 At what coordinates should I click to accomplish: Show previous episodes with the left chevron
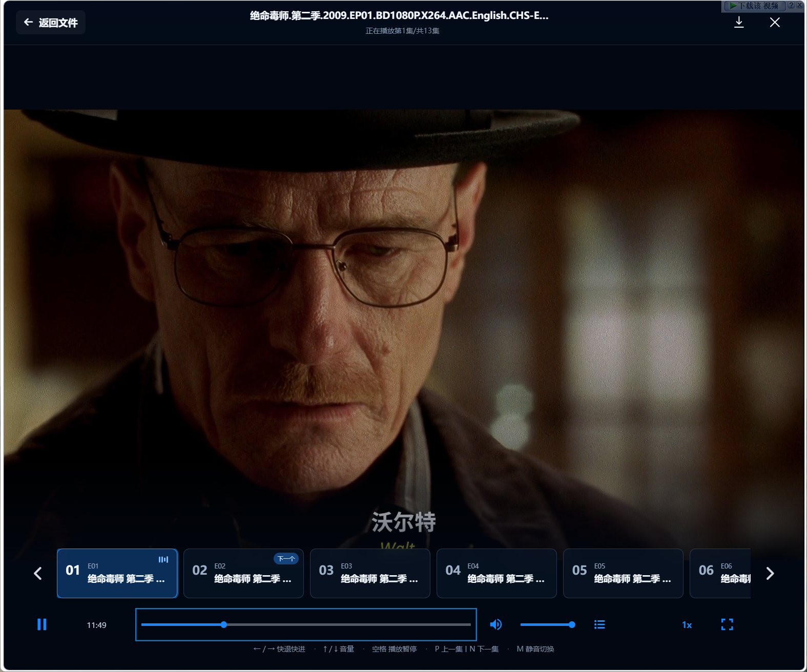tap(38, 573)
